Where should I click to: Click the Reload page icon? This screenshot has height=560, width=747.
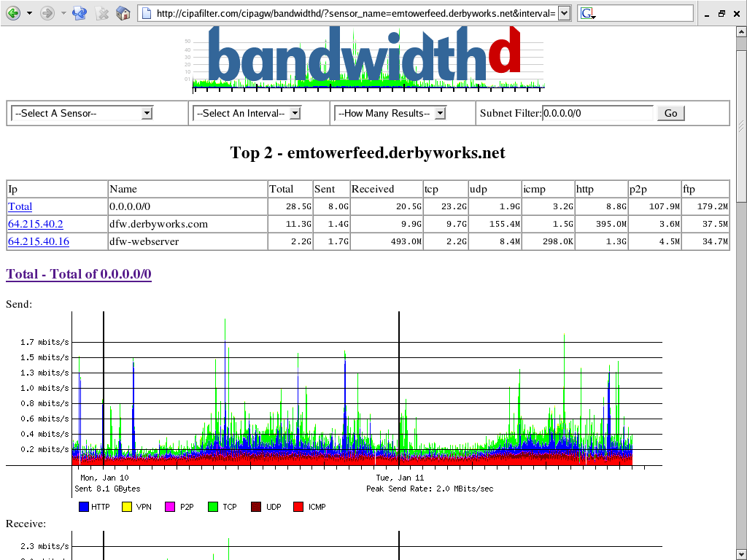pyautogui.click(x=80, y=13)
